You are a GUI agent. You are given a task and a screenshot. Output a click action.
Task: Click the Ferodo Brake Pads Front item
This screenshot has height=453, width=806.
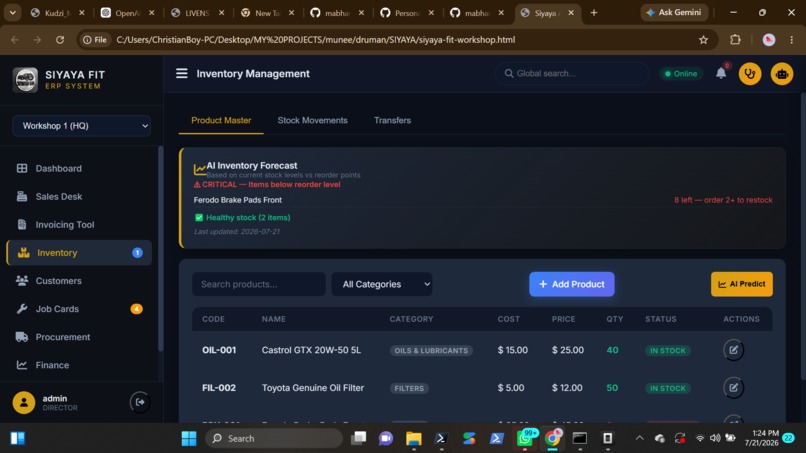pyautogui.click(x=237, y=200)
